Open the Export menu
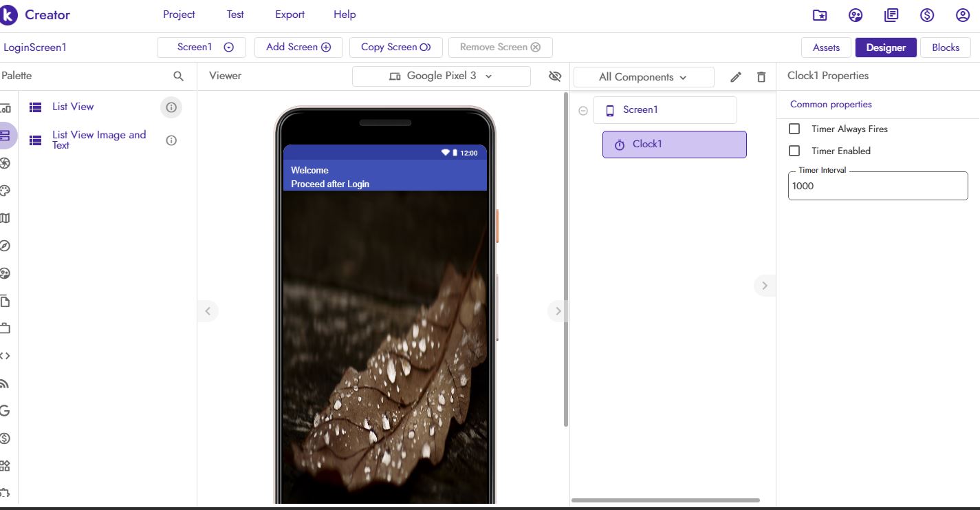This screenshot has height=510, width=980. click(x=290, y=14)
